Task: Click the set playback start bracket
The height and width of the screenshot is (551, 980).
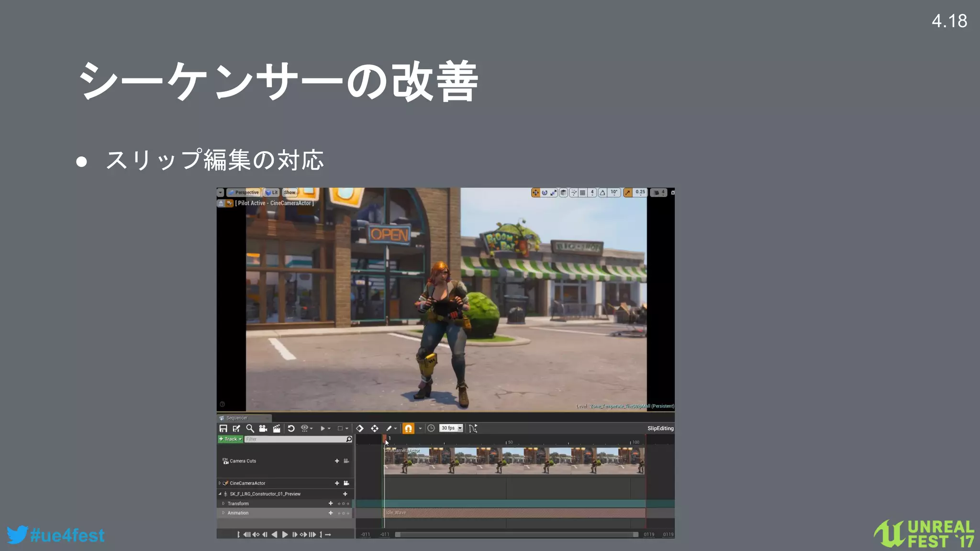Action: click(238, 535)
